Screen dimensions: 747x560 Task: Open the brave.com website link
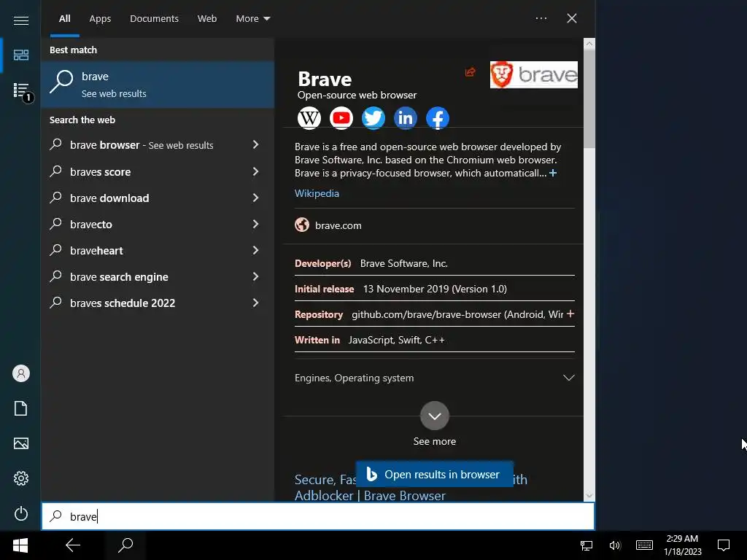pyautogui.click(x=338, y=225)
